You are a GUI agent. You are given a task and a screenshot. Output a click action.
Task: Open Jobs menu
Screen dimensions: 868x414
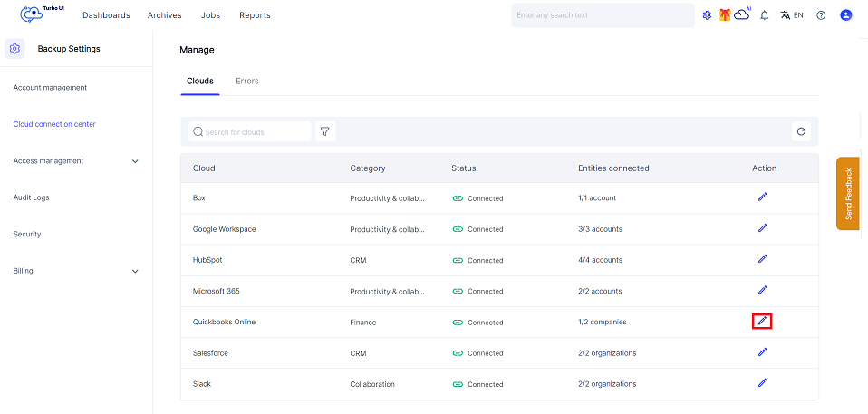210,15
